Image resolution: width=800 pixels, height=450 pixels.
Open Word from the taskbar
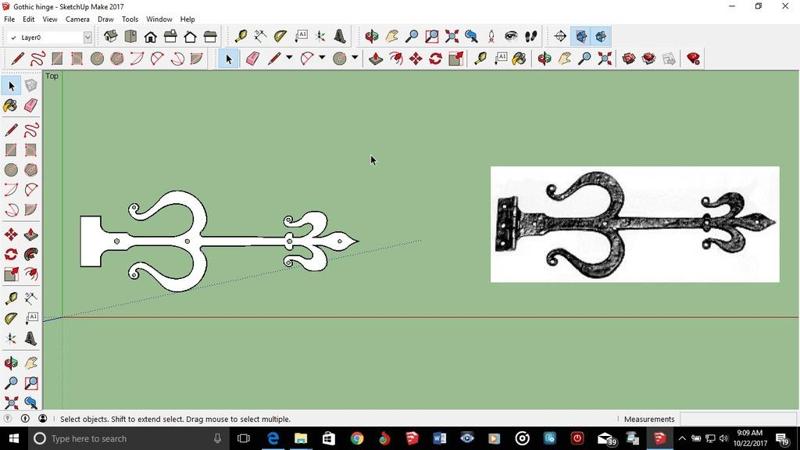[x=439, y=439]
